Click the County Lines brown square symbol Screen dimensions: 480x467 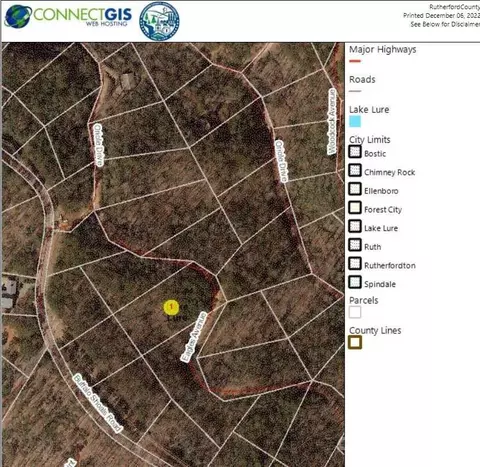(x=355, y=342)
